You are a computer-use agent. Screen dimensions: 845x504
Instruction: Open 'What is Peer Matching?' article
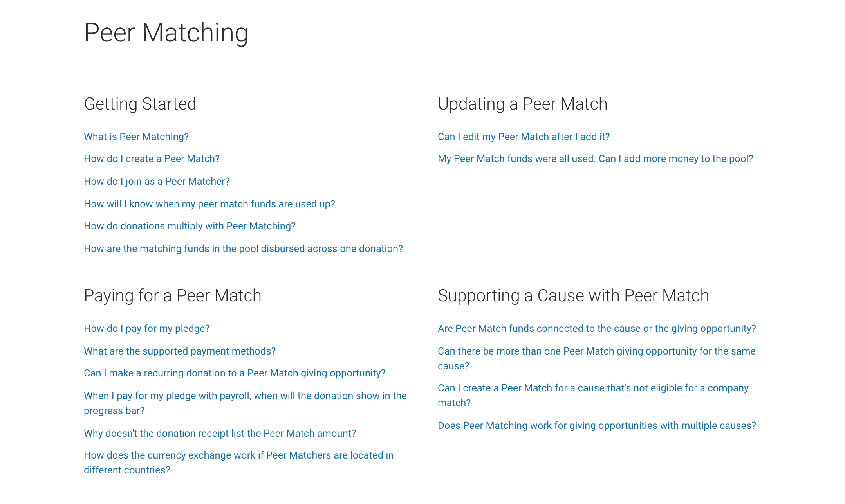click(136, 137)
